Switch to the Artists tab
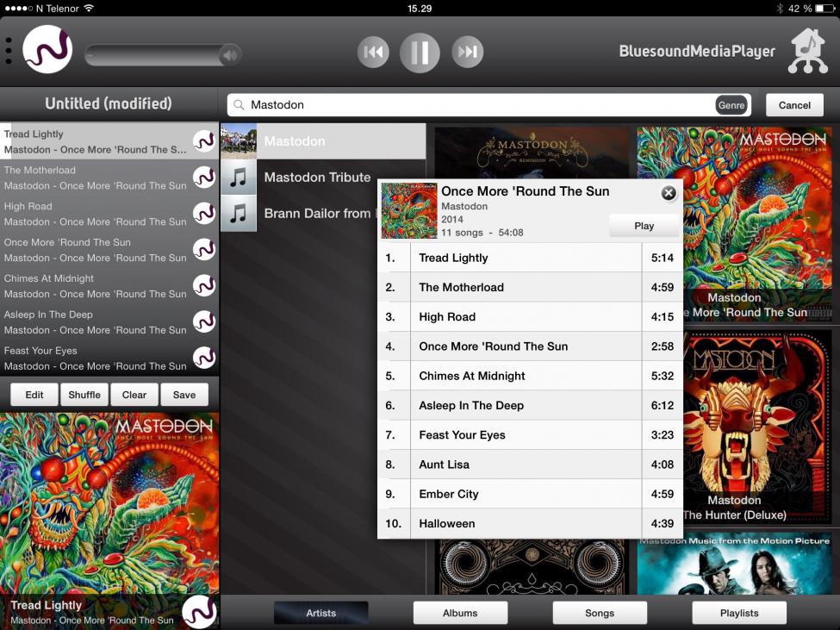The width and height of the screenshot is (840, 630). pyautogui.click(x=320, y=613)
